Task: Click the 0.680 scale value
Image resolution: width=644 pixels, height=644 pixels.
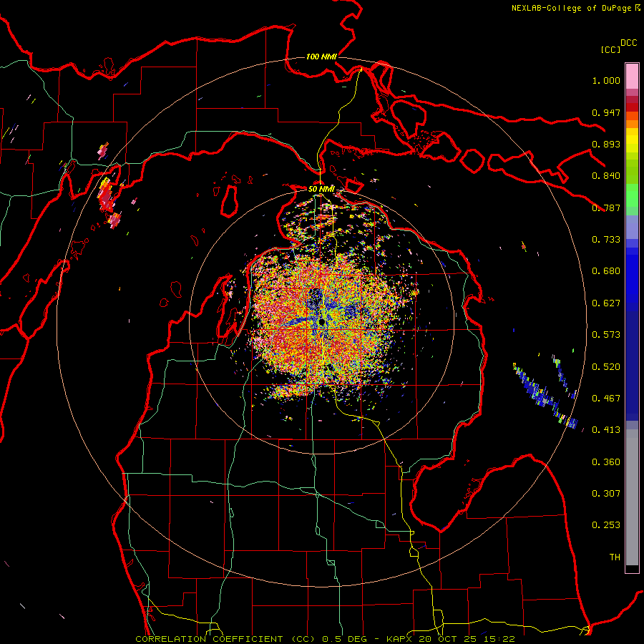Action: [606, 271]
